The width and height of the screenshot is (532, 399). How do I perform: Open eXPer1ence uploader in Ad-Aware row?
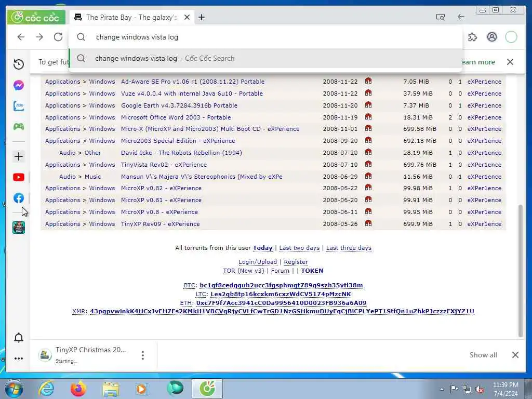[x=484, y=82]
